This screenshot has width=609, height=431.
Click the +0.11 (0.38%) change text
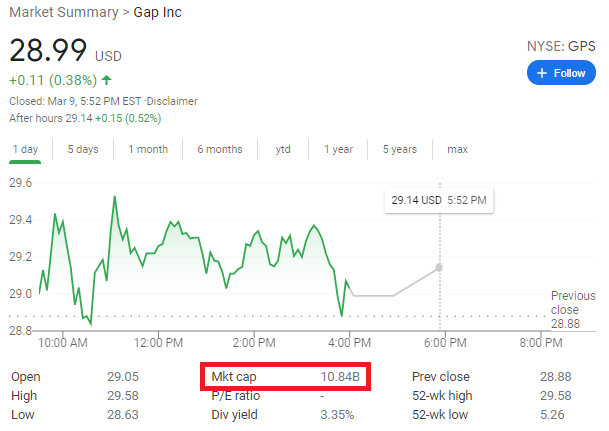pos(53,80)
